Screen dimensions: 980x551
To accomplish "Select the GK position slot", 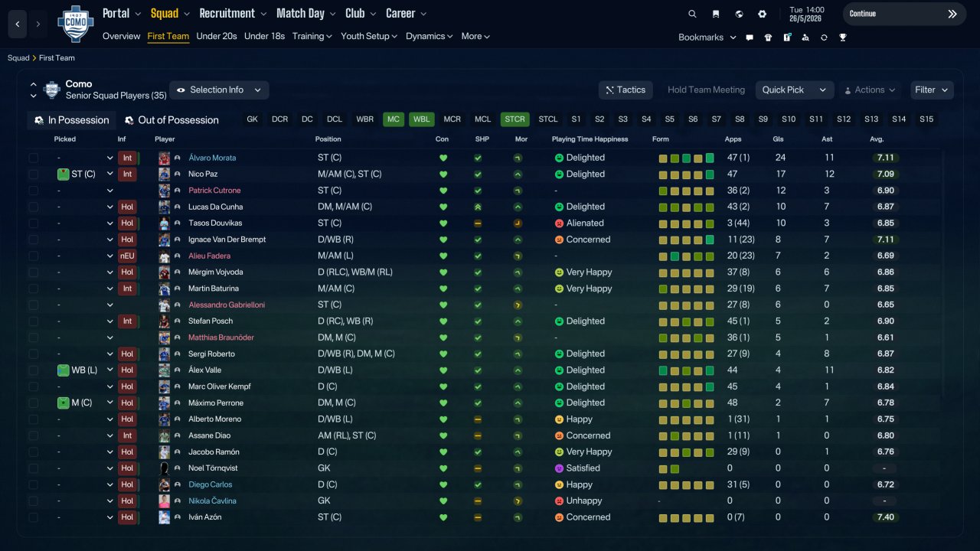I will 253,119.
